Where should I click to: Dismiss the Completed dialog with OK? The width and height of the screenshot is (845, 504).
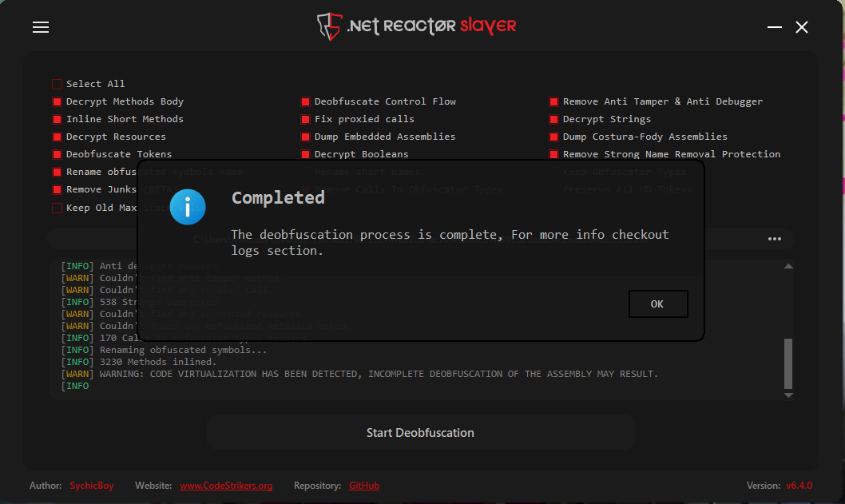tap(658, 304)
